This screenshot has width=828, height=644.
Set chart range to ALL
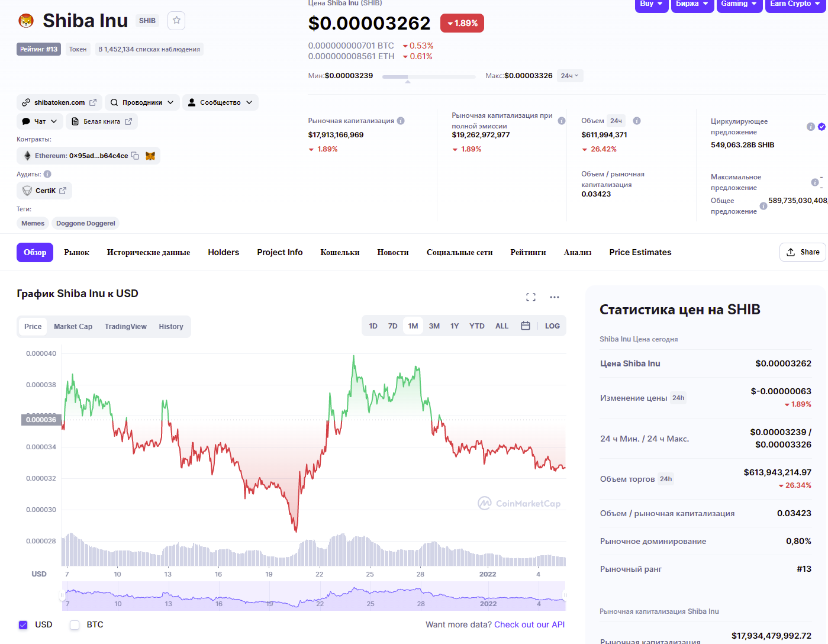tap(502, 326)
